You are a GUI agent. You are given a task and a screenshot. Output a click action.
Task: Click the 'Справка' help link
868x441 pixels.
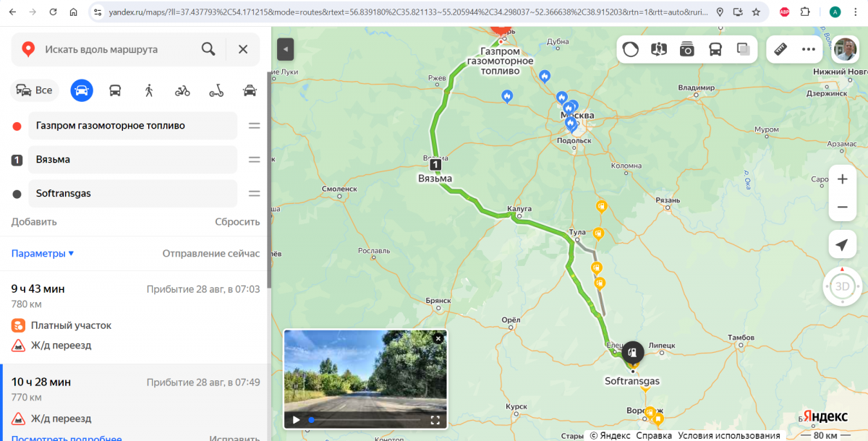654,435
